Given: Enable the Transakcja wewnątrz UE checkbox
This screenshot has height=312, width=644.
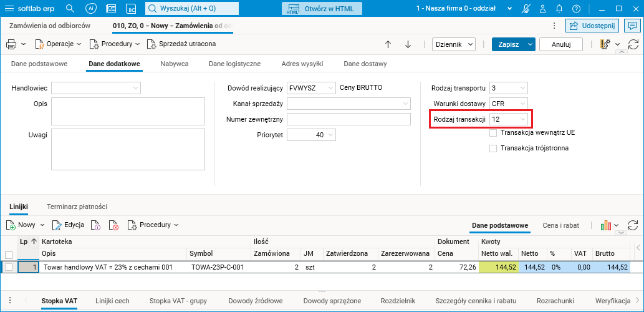Looking at the screenshot, I should click(x=493, y=132).
